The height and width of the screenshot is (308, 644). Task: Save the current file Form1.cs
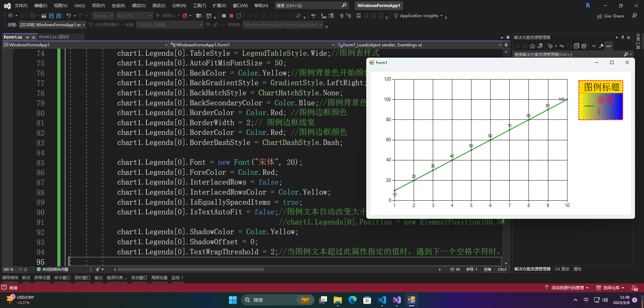pos(51,16)
